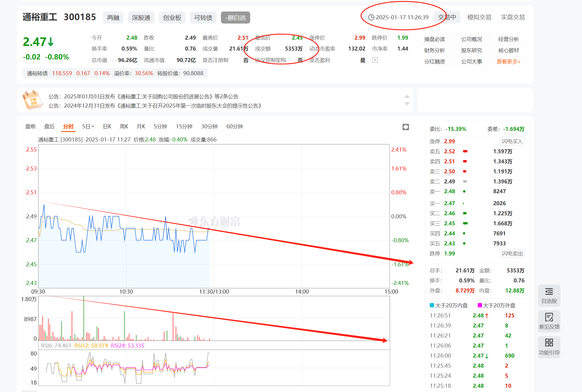582x392 pixels.
Task: Switch to 日K chart tab
Action: coord(107,127)
